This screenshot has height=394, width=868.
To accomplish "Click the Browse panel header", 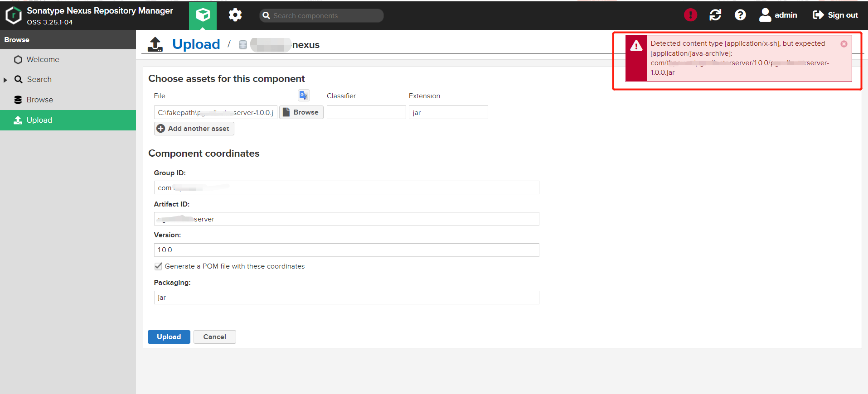I will tap(68, 40).
